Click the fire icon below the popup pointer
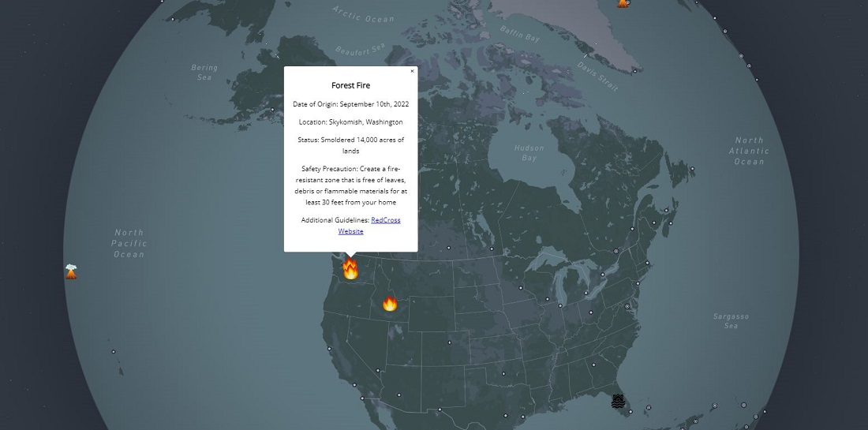This screenshot has width=868, height=430. 350,271
